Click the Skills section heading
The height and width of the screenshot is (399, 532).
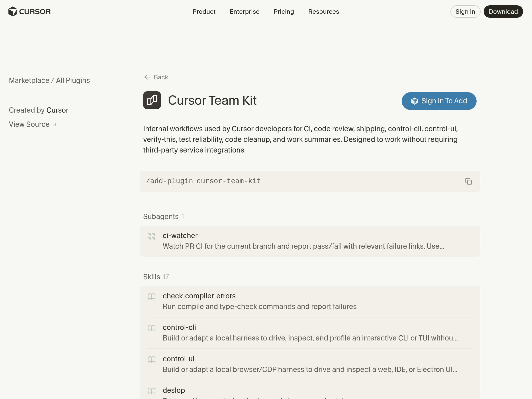click(x=152, y=277)
